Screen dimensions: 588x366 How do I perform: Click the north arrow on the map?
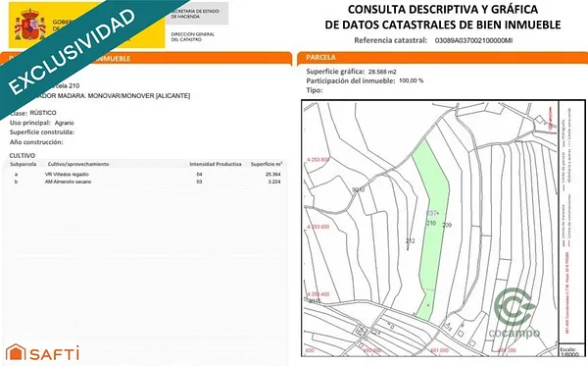[551, 119]
